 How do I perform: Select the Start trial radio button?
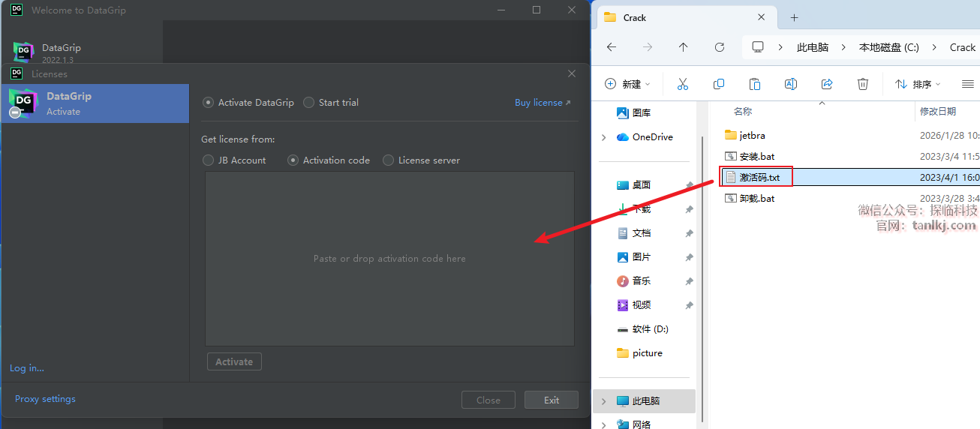pos(309,103)
